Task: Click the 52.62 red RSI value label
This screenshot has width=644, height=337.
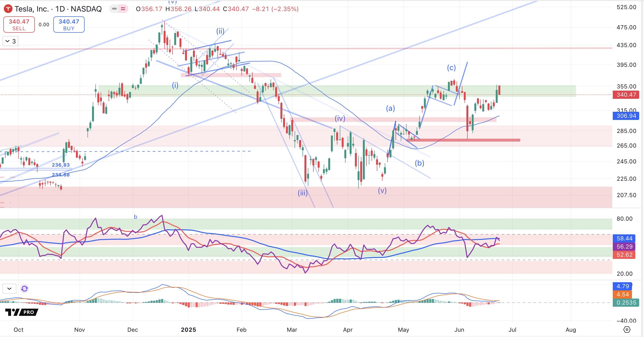Action: click(x=624, y=255)
